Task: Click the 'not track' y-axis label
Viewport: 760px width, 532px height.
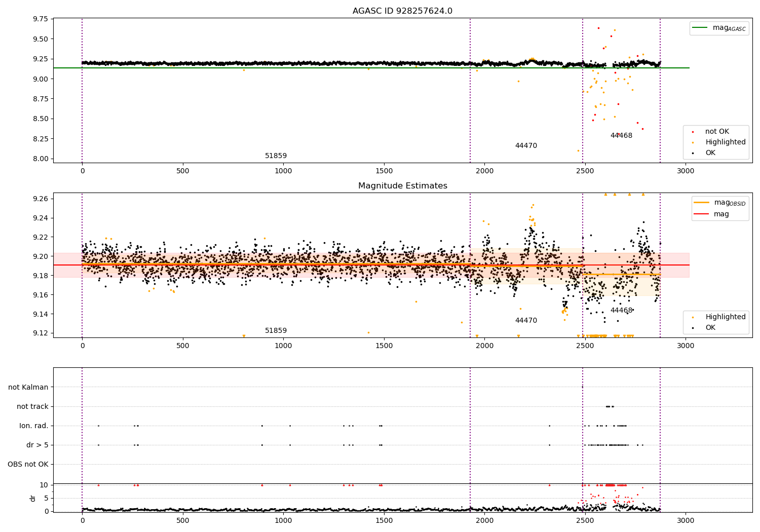Action: (32, 407)
